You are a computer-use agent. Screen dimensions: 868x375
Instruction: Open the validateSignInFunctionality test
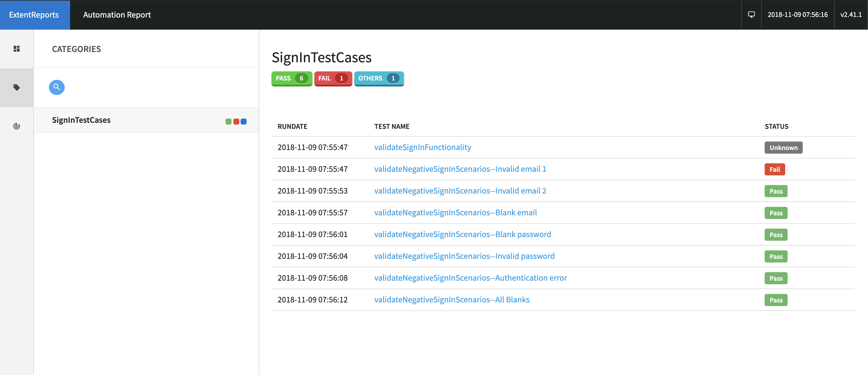point(423,147)
